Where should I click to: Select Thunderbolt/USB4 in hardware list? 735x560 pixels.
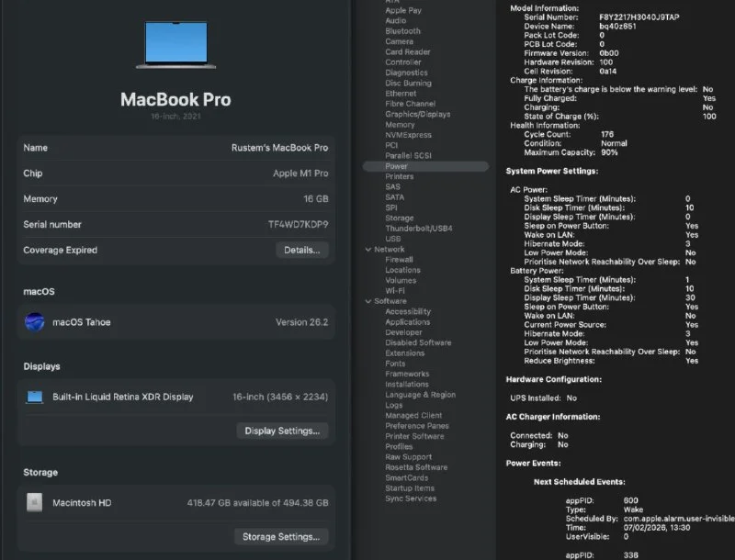point(418,228)
